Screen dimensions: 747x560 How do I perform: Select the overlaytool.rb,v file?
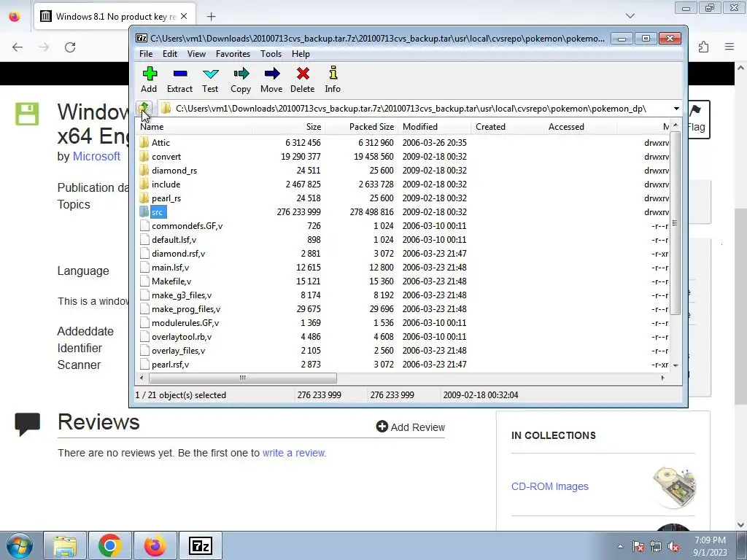(182, 337)
